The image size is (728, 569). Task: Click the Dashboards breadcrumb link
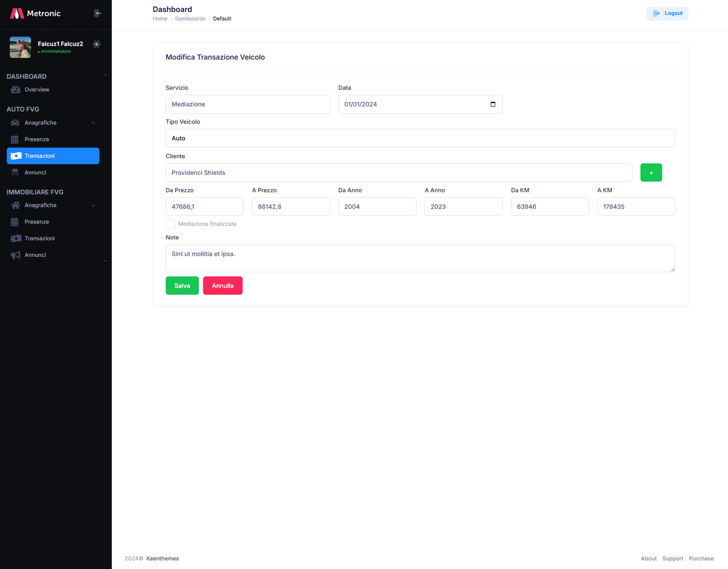pyautogui.click(x=190, y=19)
